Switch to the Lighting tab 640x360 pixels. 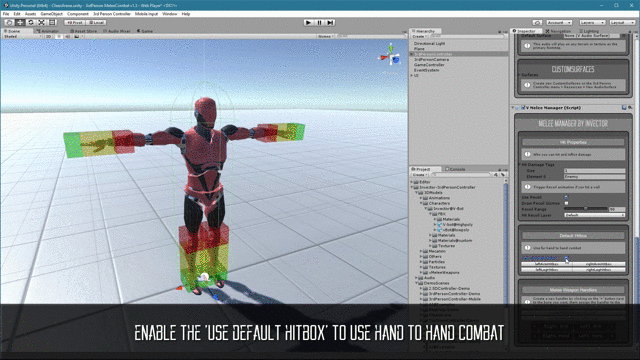[x=589, y=31]
